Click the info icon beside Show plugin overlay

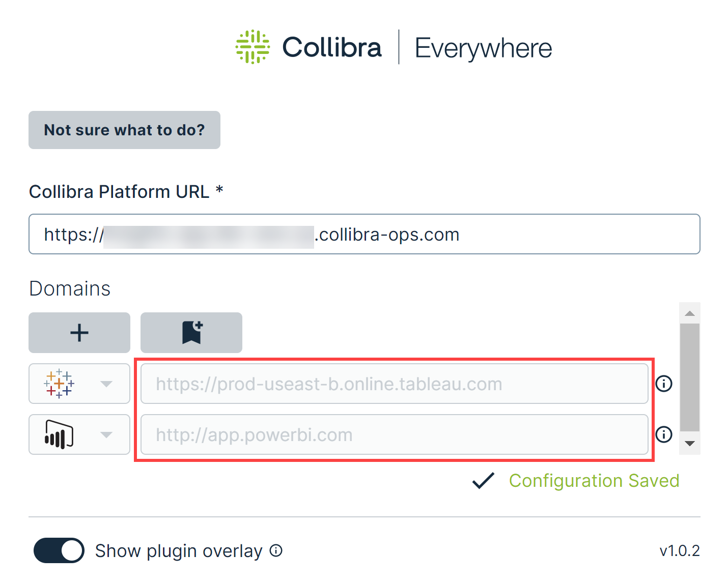point(275,551)
